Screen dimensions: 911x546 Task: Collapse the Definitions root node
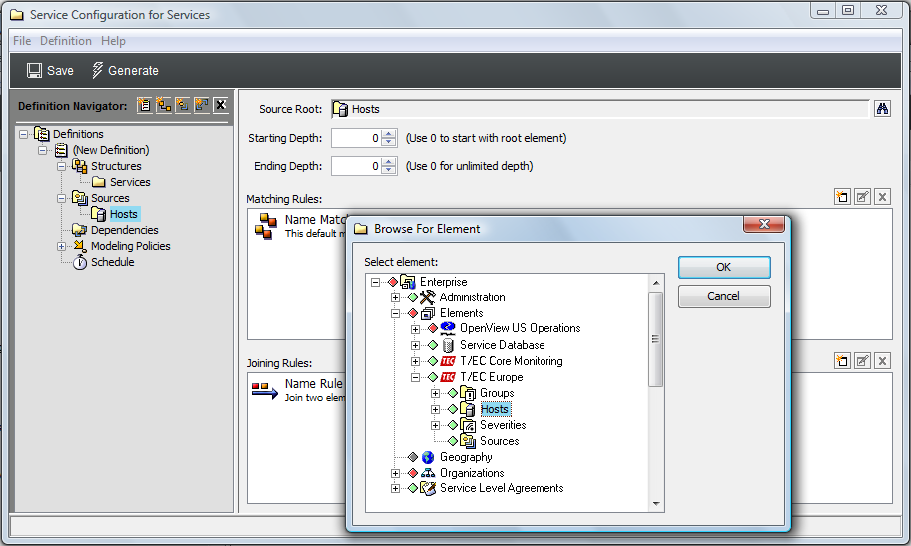[x=23, y=134]
